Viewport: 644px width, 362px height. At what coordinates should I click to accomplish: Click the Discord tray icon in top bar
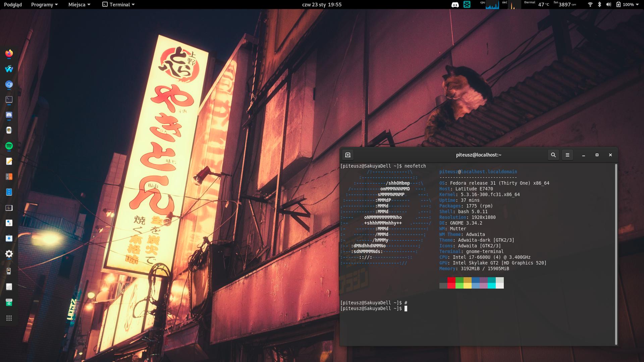click(x=455, y=5)
